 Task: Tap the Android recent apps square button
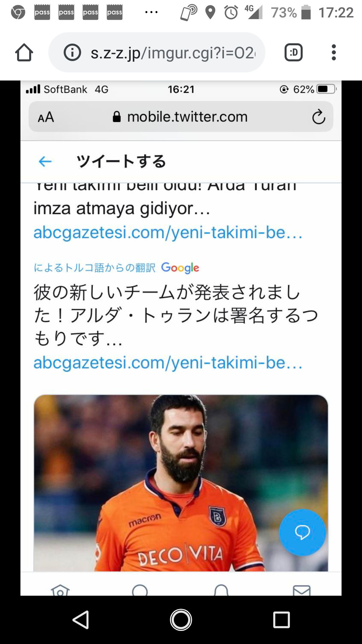pyautogui.click(x=281, y=620)
